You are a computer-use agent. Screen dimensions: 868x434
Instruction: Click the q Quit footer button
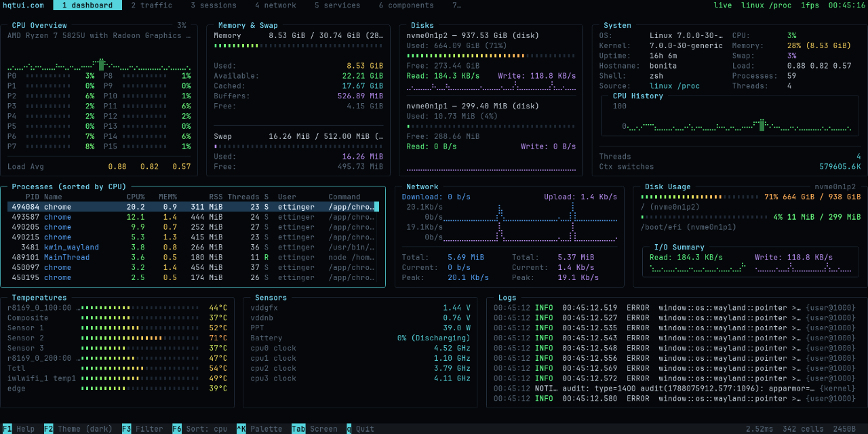point(360,429)
